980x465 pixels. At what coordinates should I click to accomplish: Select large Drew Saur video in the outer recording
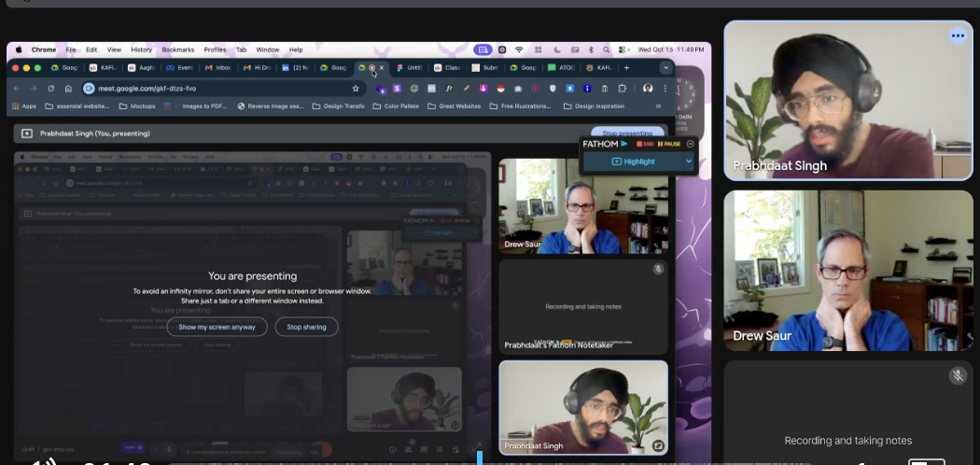pyautogui.click(x=848, y=271)
